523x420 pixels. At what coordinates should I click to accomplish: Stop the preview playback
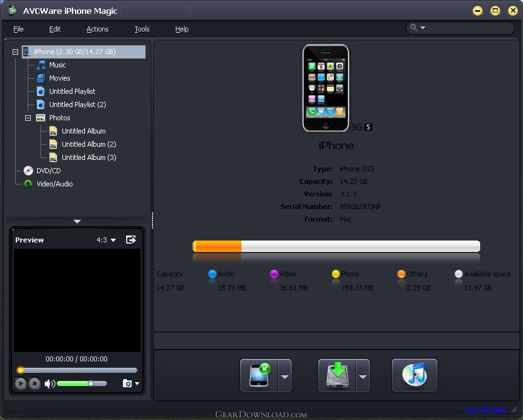coord(35,383)
